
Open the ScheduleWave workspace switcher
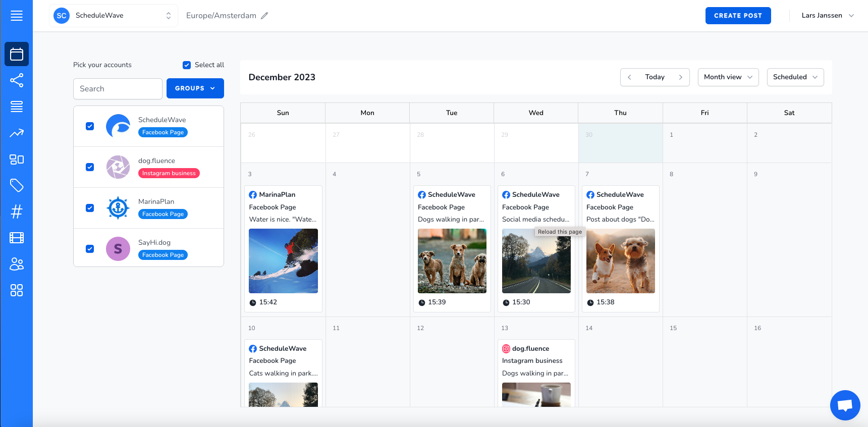[x=114, y=16]
